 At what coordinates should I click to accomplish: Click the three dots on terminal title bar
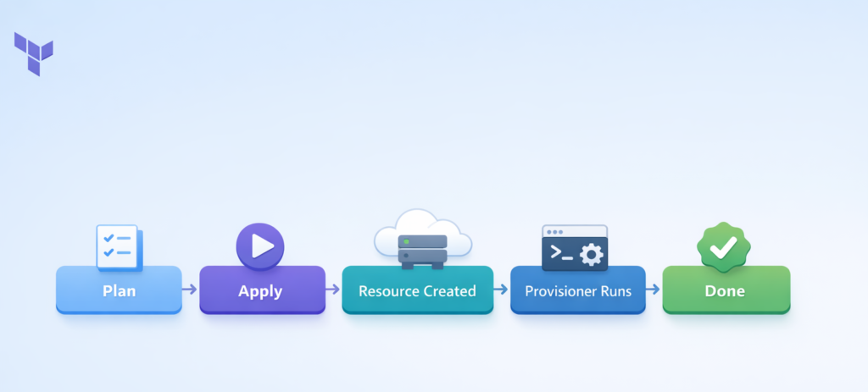click(x=554, y=231)
